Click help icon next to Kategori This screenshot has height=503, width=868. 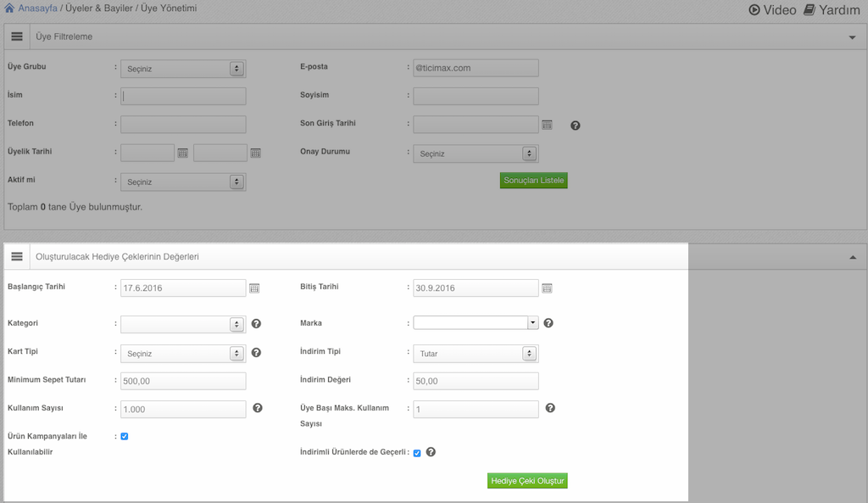256,323
